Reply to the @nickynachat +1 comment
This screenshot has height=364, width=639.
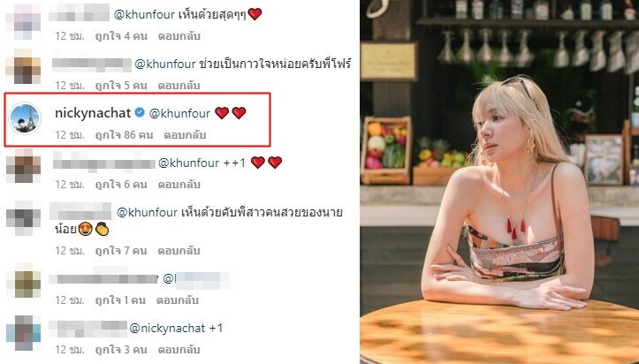pyautogui.click(x=179, y=349)
